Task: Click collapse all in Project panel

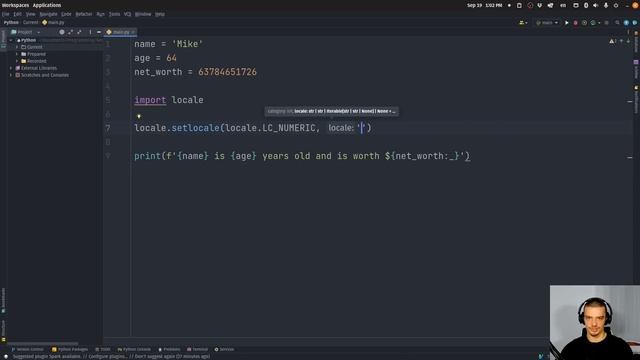Action: click(x=80, y=32)
